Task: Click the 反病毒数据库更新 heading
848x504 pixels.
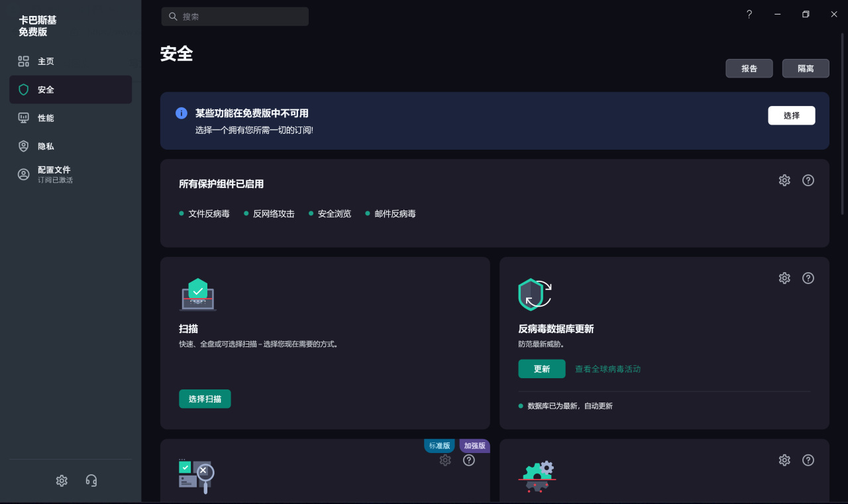Action: pyautogui.click(x=556, y=329)
